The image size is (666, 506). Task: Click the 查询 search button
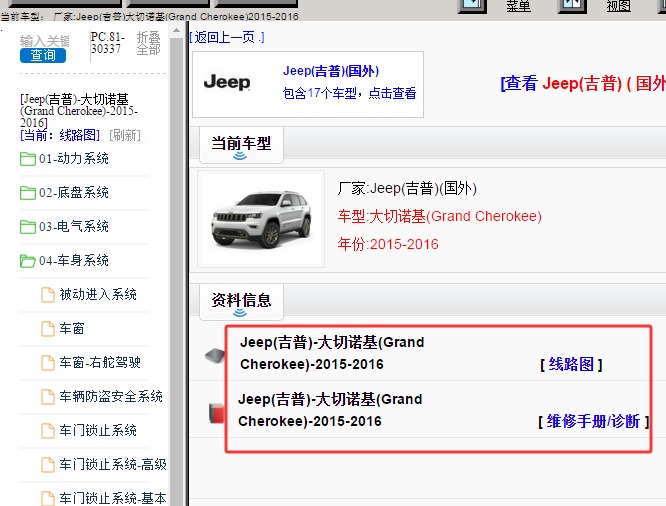[43, 55]
